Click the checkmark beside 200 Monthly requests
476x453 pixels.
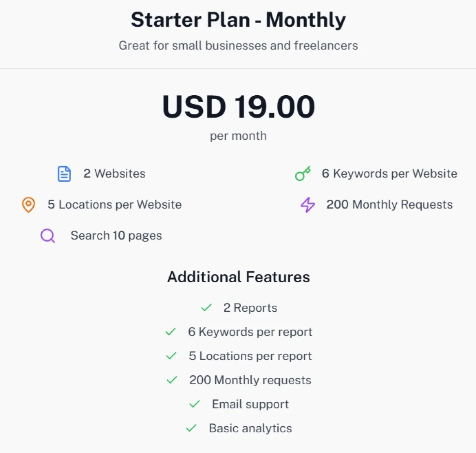172,380
